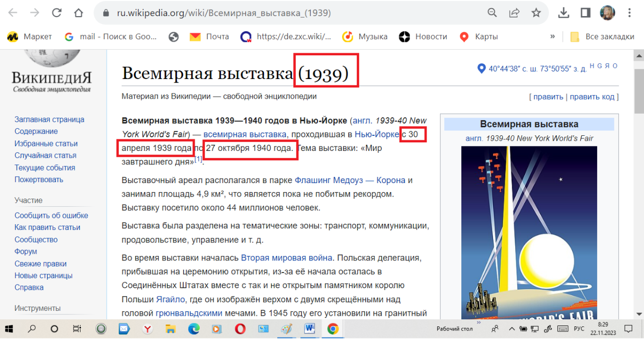The width and height of the screenshot is (644, 343).
Task: Open Task View in the taskbar
Action: [x=77, y=329]
